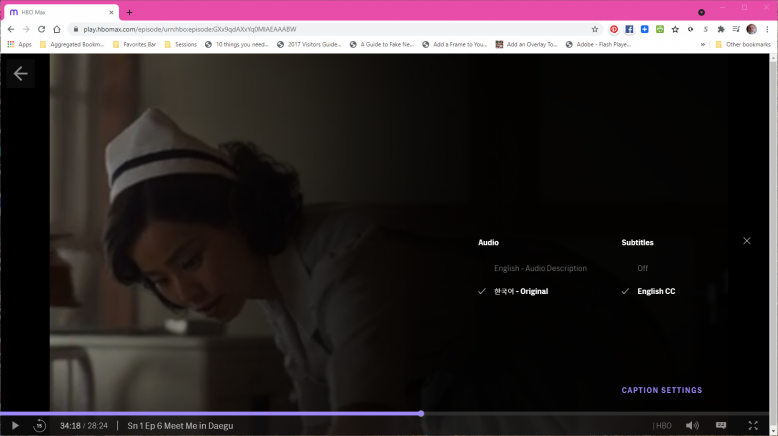778x436 pixels.
Task: Open the Chrome profile avatar
Action: pos(752,29)
